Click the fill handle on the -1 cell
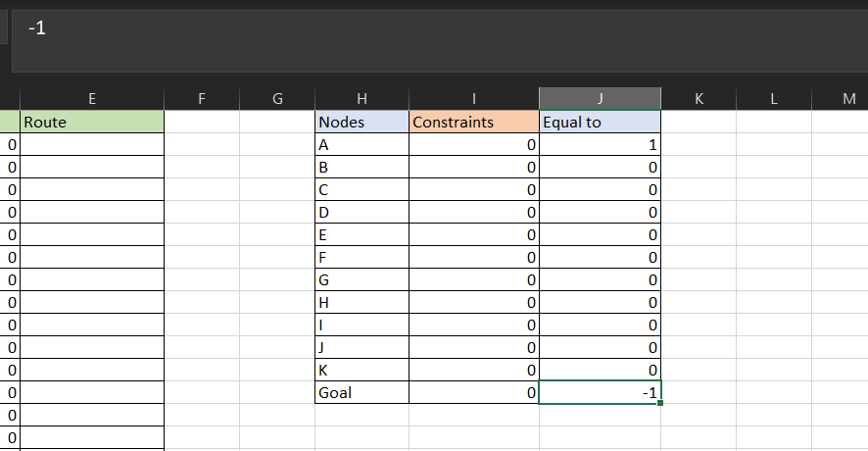This screenshot has width=868, height=451. pos(661,403)
